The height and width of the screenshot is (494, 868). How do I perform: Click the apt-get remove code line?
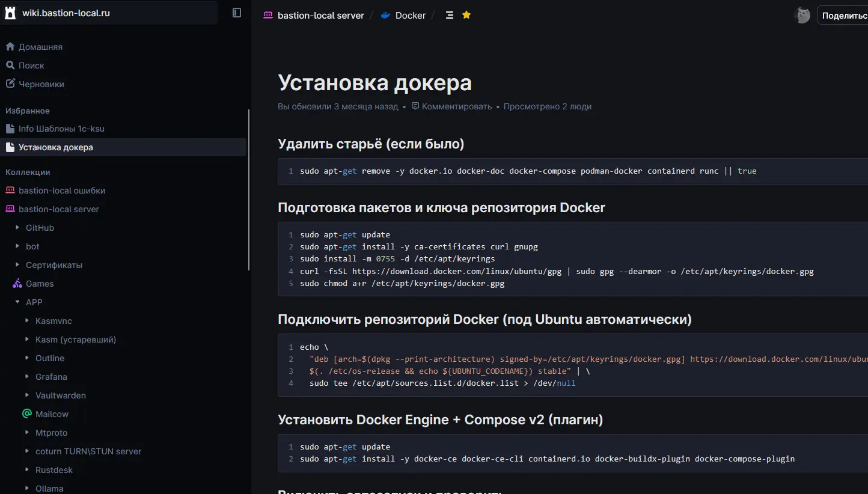[528, 171]
